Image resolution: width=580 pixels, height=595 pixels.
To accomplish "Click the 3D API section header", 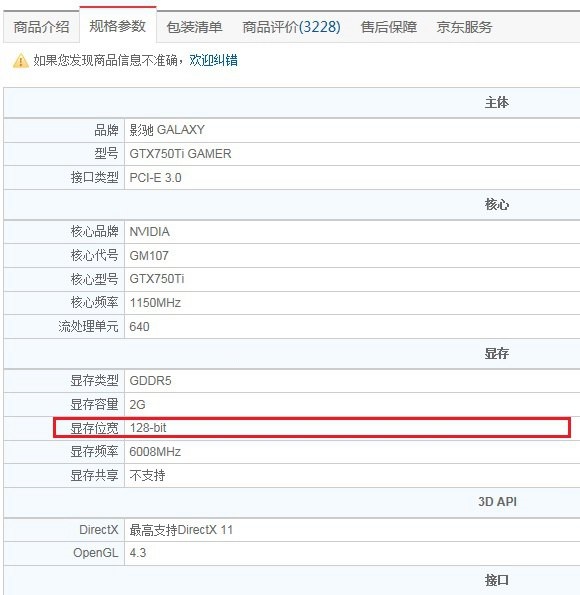I will pyautogui.click(x=497, y=502).
